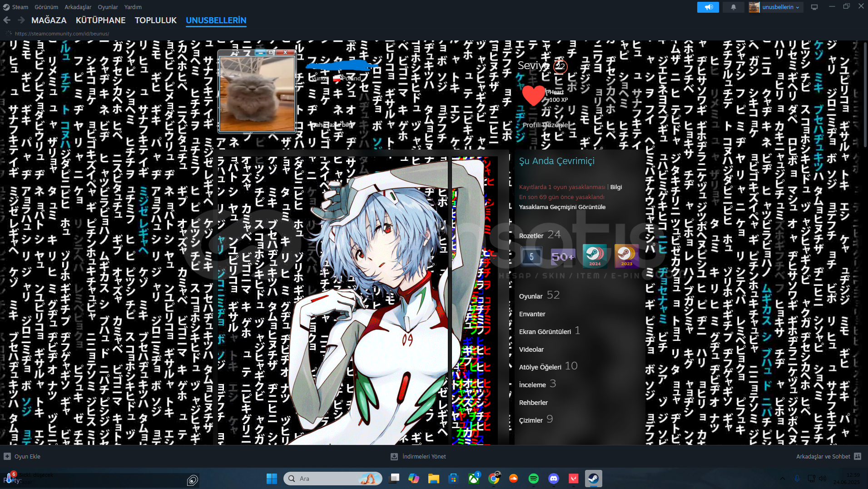Open the Rehberler link

pyautogui.click(x=533, y=403)
